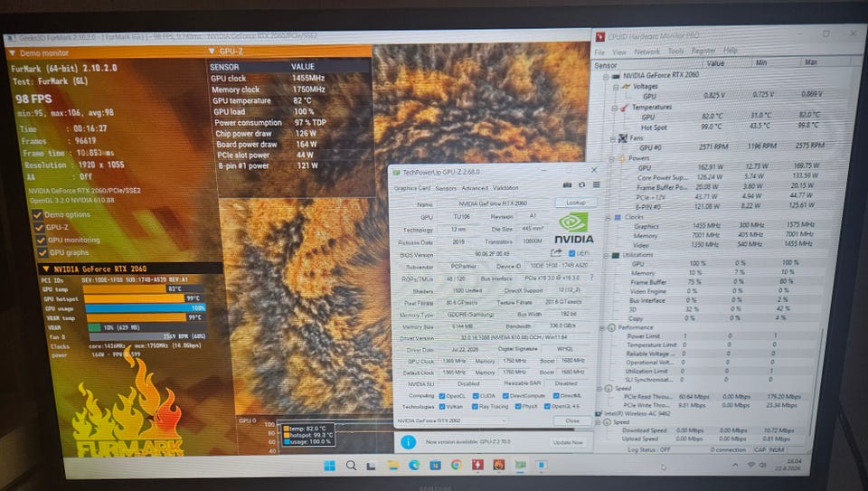Click the Voltages lightning icon in HWMonitor

[x=626, y=86]
